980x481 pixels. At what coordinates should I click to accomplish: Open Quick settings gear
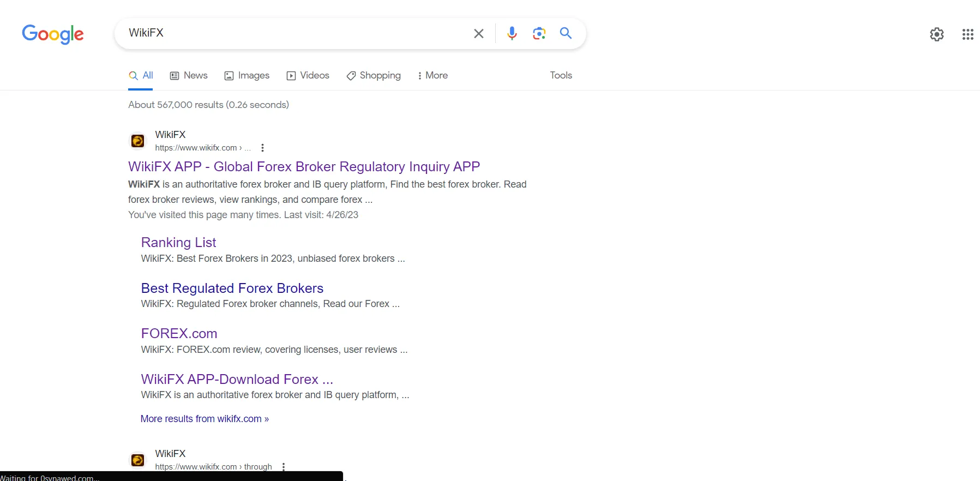tap(937, 34)
